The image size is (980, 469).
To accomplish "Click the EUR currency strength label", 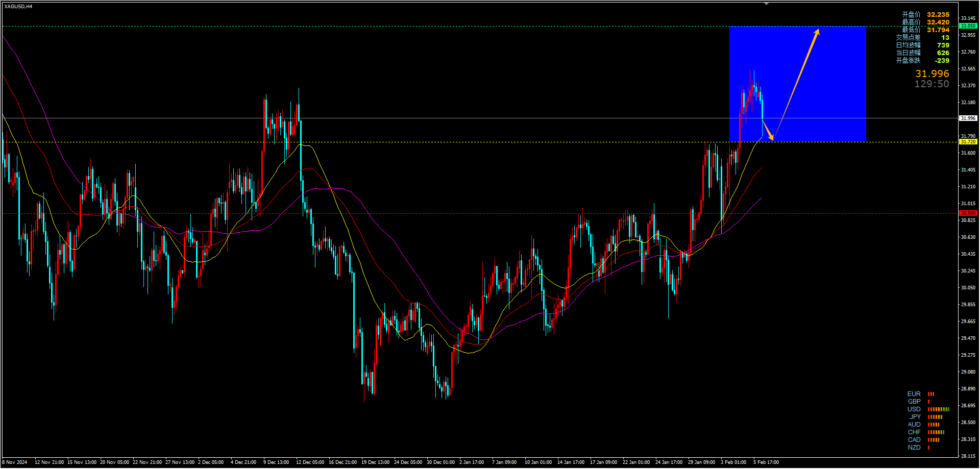I will pyautogui.click(x=914, y=394).
